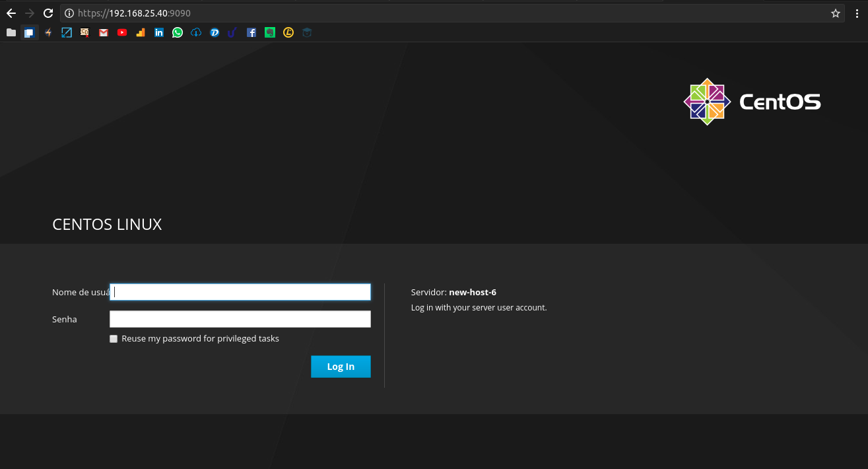Click the Log In button
Viewport: 868px width, 469px height.
click(341, 367)
